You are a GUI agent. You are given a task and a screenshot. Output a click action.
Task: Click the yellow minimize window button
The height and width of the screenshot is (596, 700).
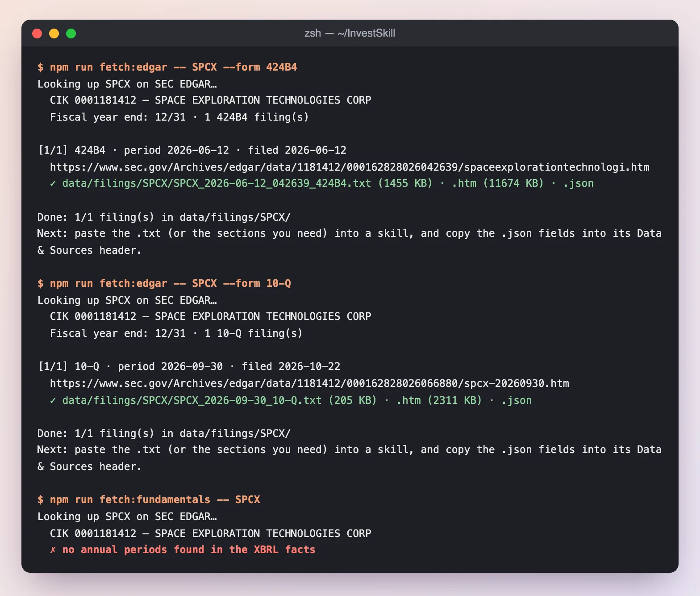point(54,34)
